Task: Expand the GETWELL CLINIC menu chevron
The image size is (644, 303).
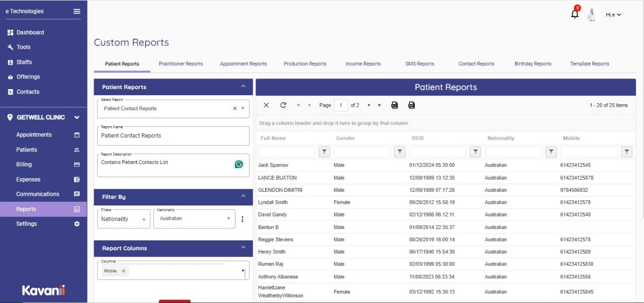Action: click(77, 117)
